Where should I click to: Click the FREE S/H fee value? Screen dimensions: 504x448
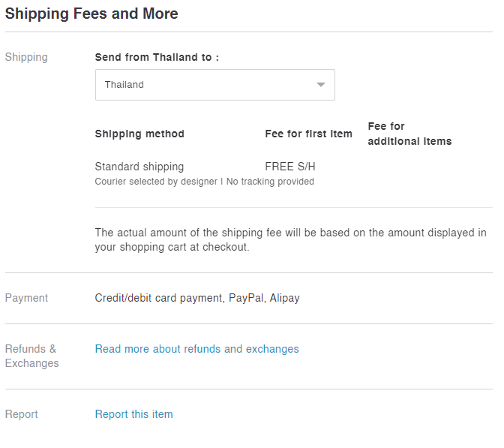point(290,167)
